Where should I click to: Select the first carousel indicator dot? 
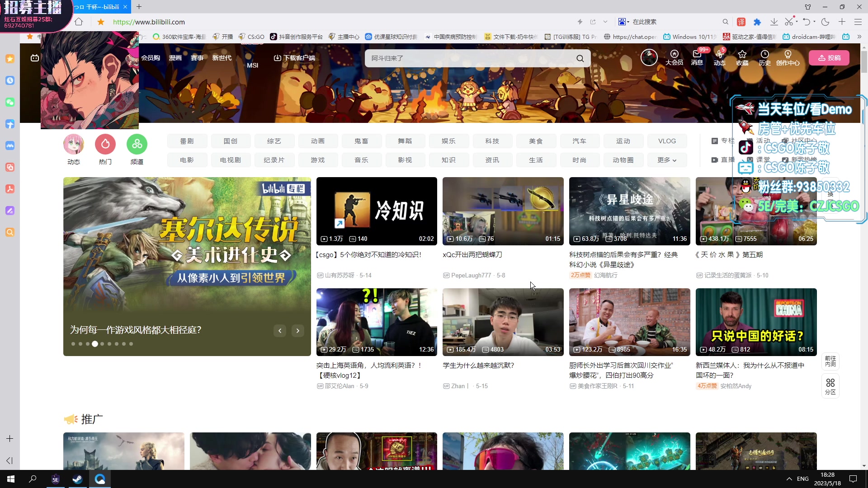click(x=73, y=344)
